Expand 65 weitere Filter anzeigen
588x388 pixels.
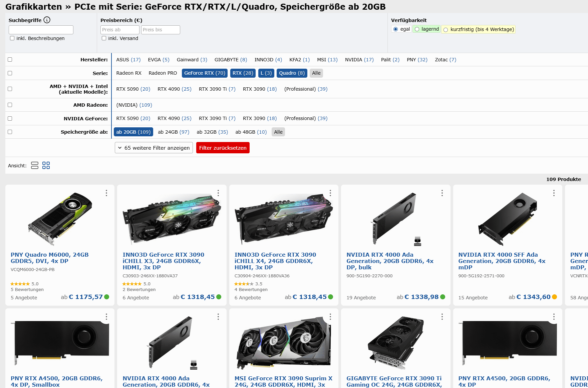click(154, 148)
